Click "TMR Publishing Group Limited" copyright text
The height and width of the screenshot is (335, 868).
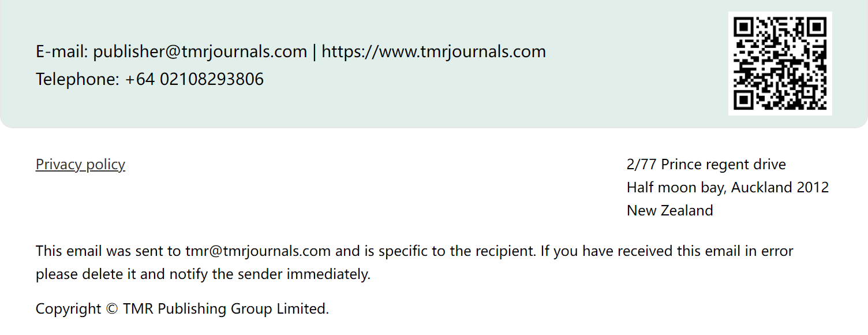[225, 309]
